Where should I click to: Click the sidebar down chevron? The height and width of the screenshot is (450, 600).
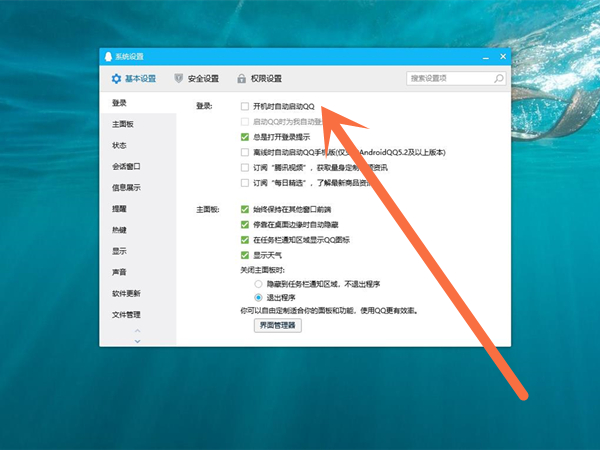point(138,341)
